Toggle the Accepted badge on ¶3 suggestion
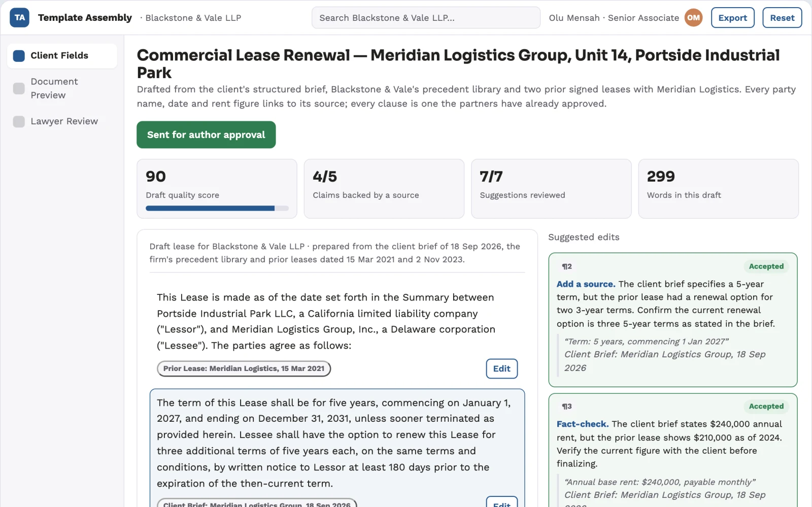The image size is (812, 507). pyautogui.click(x=766, y=407)
